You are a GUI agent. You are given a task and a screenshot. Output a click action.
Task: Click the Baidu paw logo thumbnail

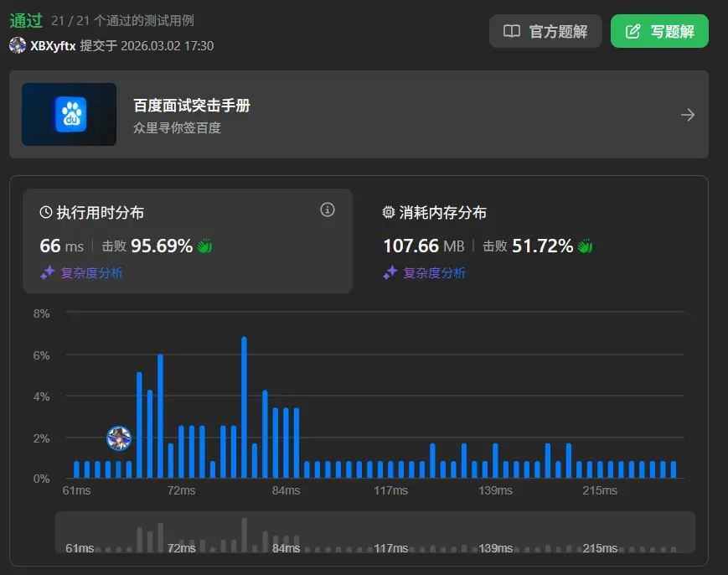[70, 115]
